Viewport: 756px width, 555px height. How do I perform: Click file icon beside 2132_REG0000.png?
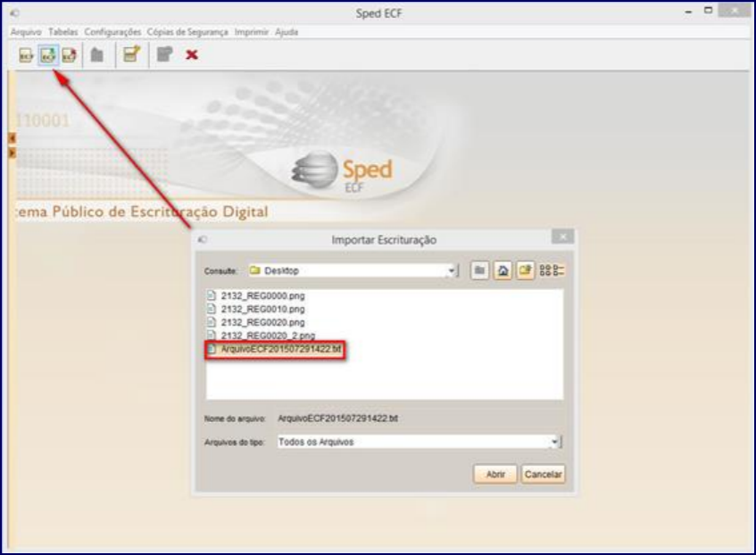click(212, 295)
